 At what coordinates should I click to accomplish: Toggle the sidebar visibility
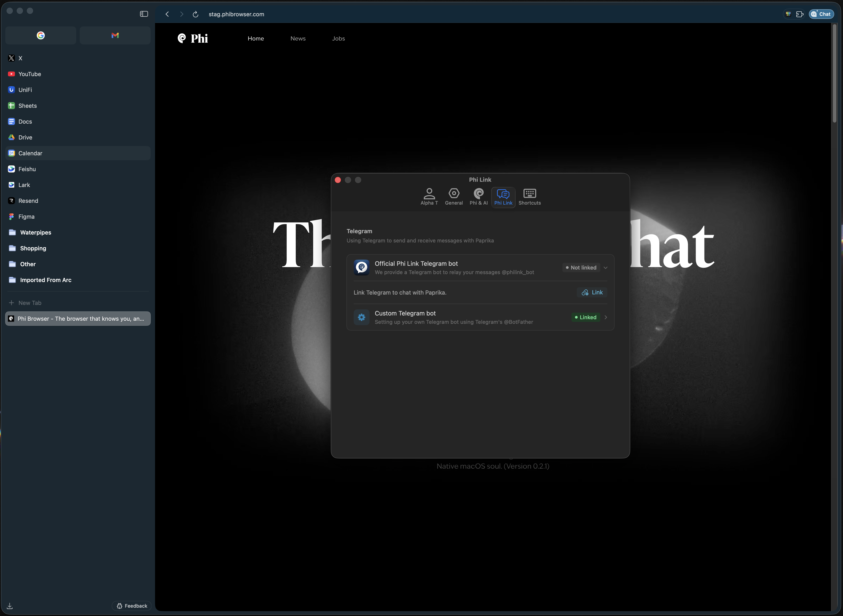point(144,13)
